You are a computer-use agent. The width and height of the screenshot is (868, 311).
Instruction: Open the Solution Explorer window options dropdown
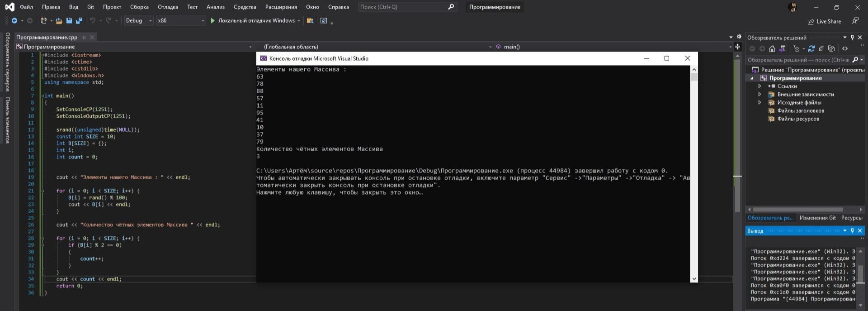pos(844,38)
